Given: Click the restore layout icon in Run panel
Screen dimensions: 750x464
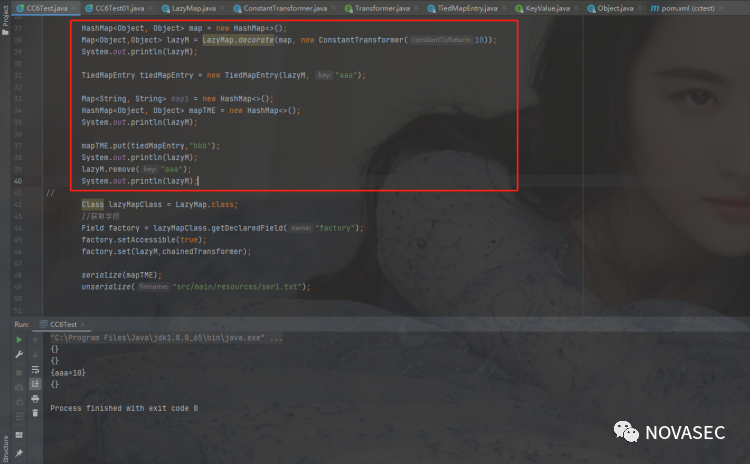Looking at the screenshot, I should point(19,435).
